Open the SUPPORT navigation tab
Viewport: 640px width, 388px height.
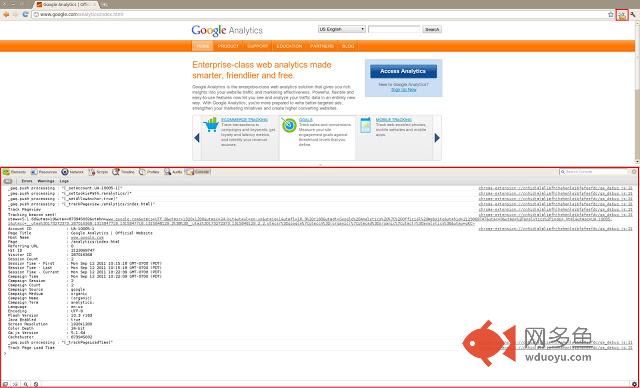click(258, 46)
